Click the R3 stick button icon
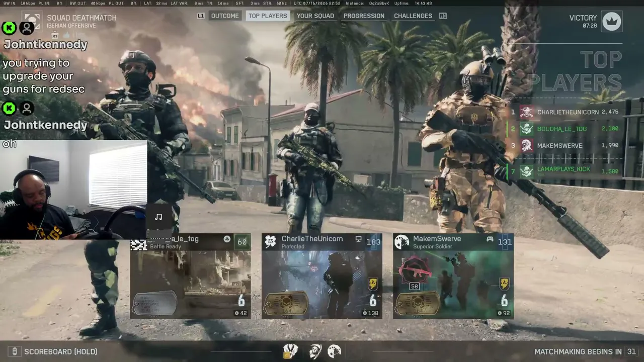Viewport: 644px width, 362px height. [x=55, y=35]
